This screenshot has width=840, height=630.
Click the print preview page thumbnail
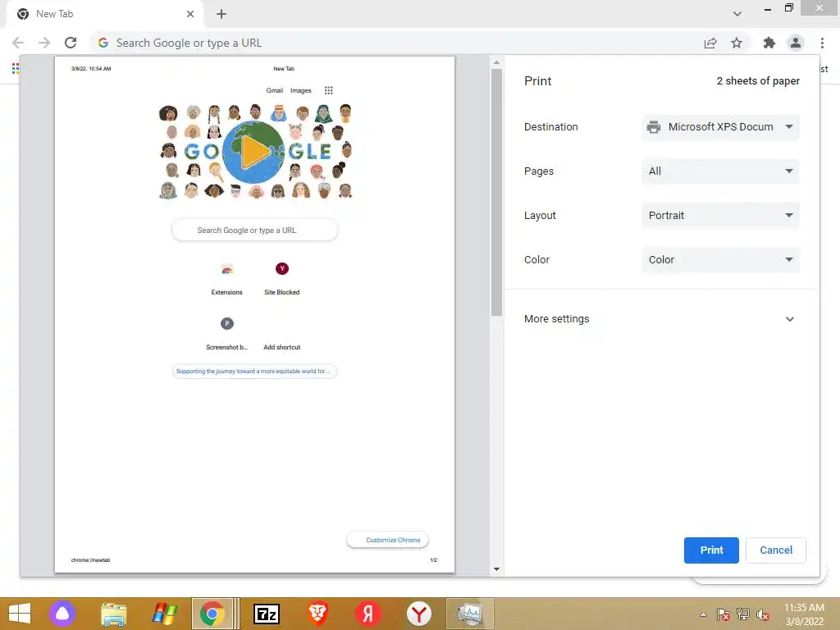[x=254, y=314]
